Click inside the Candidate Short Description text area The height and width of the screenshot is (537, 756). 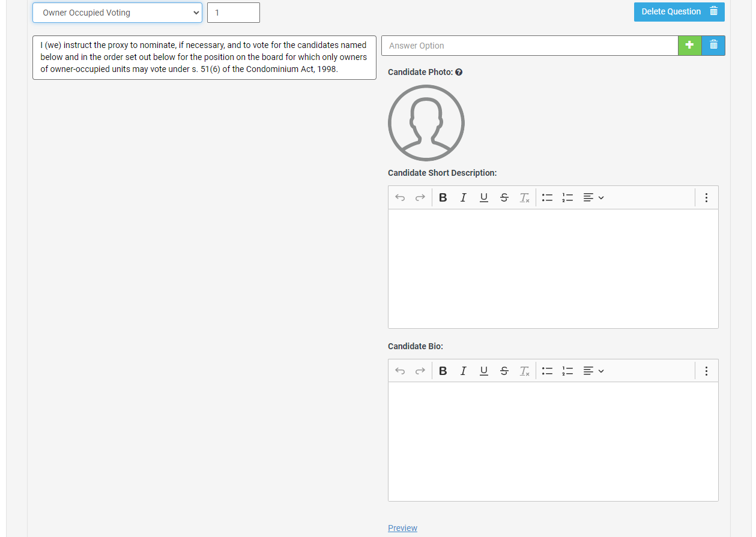(553, 269)
